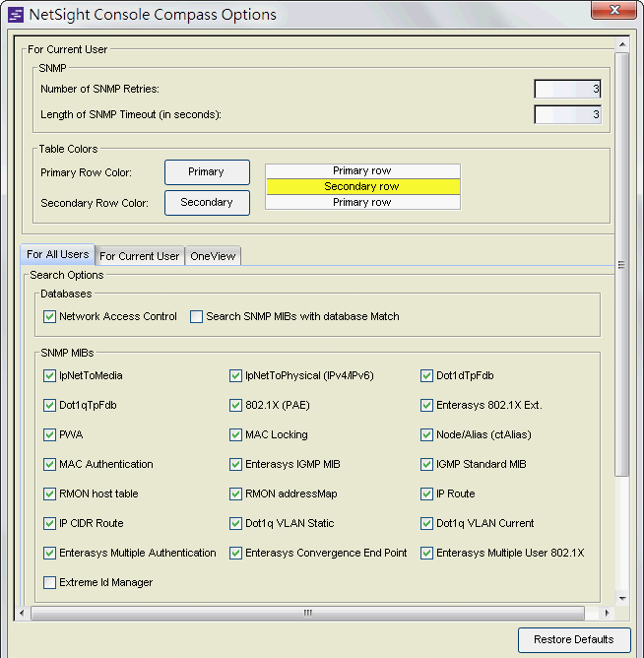The image size is (644, 658).
Task: Toggle the IpNetToMedia checkbox
Action: [x=49, y=375]
